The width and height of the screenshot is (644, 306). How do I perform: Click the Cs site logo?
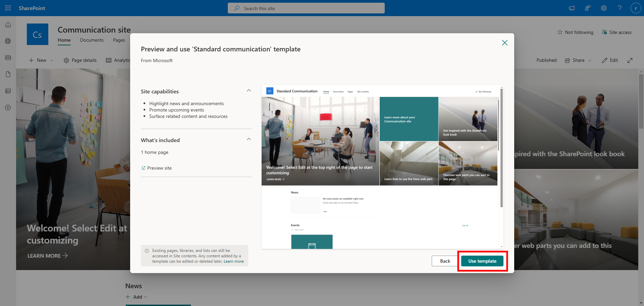pos(38,34)
